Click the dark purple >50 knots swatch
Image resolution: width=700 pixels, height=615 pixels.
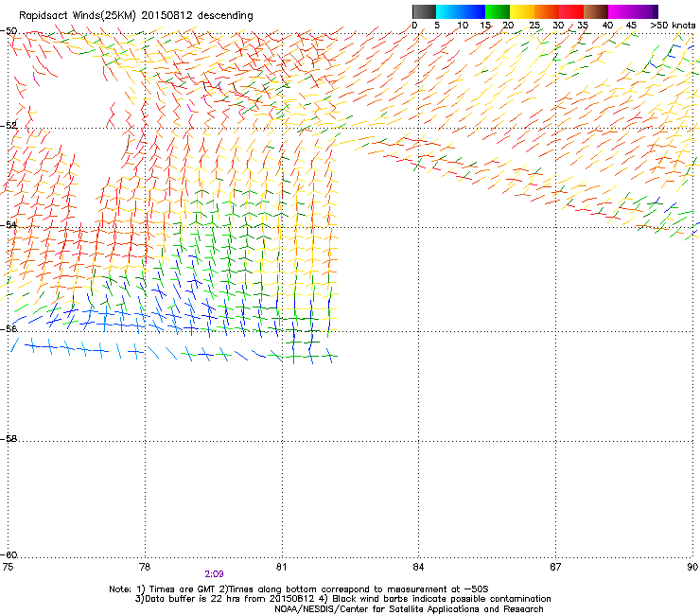(656, 11)
